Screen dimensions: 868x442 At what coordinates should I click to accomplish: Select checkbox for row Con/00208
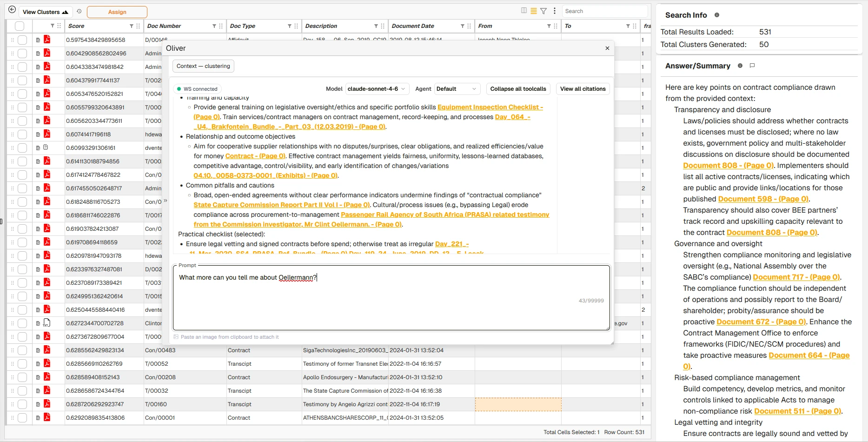(x=22, y=377)
